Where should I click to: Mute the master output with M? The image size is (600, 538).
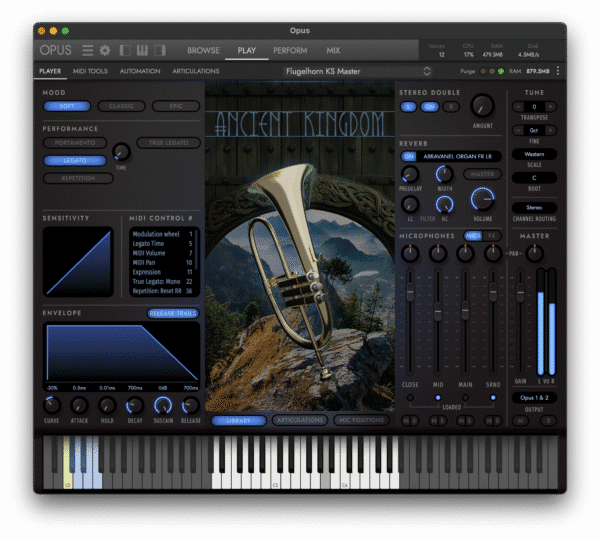coord(520,421)
